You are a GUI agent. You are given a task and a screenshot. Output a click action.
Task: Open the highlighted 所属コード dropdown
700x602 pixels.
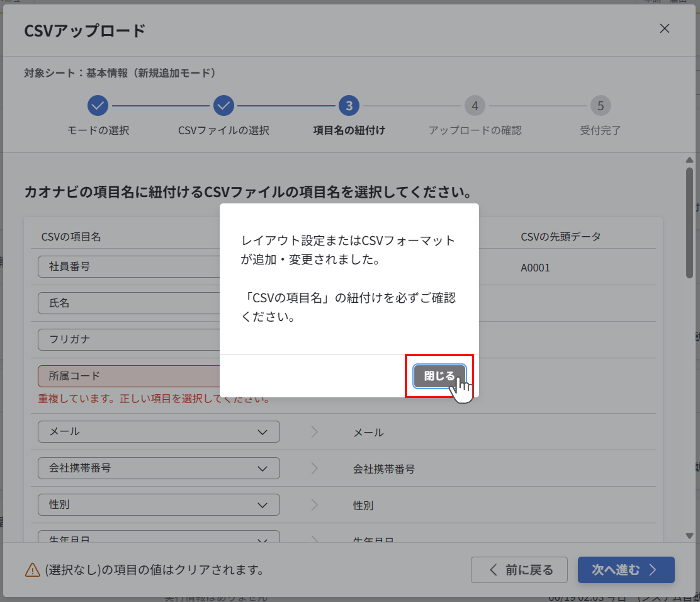pos(129,376)
